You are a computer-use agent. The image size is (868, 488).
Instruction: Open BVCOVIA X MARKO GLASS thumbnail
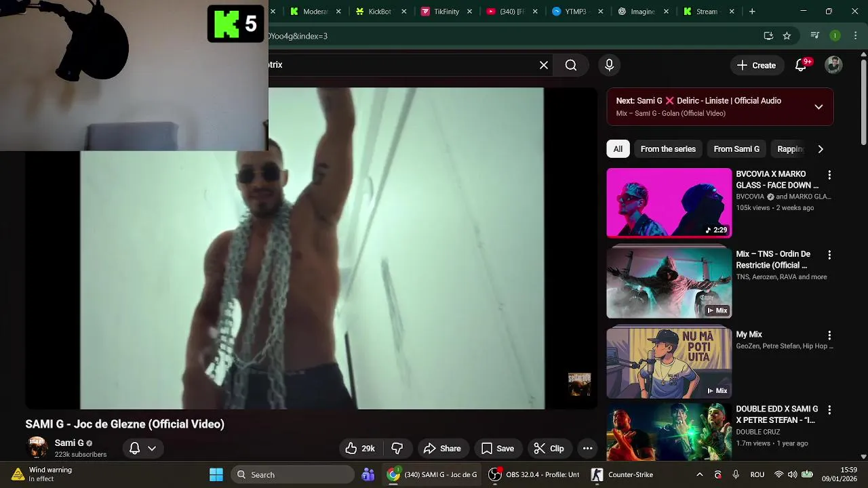669,203
